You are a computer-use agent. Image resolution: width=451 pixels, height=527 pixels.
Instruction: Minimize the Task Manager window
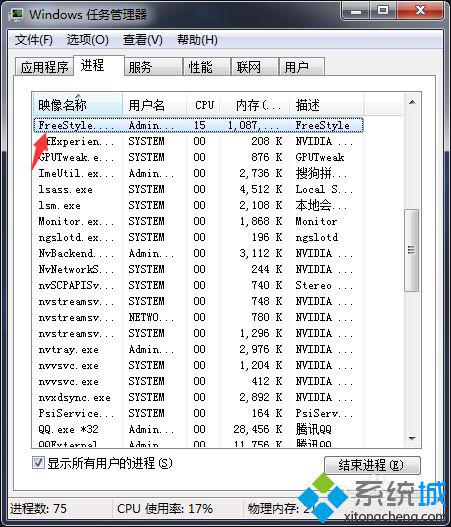point(356,11)
